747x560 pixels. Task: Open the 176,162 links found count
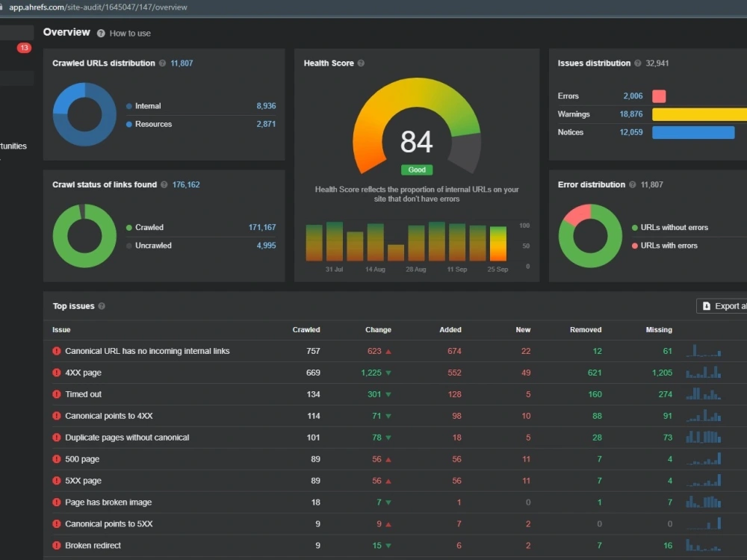pyautogui.click(x=186, y=184)
